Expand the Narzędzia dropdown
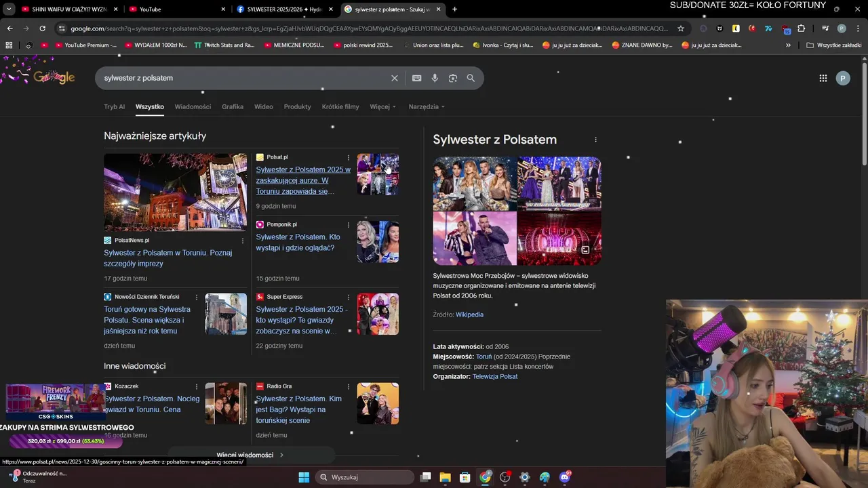 (x=427, y=106)
